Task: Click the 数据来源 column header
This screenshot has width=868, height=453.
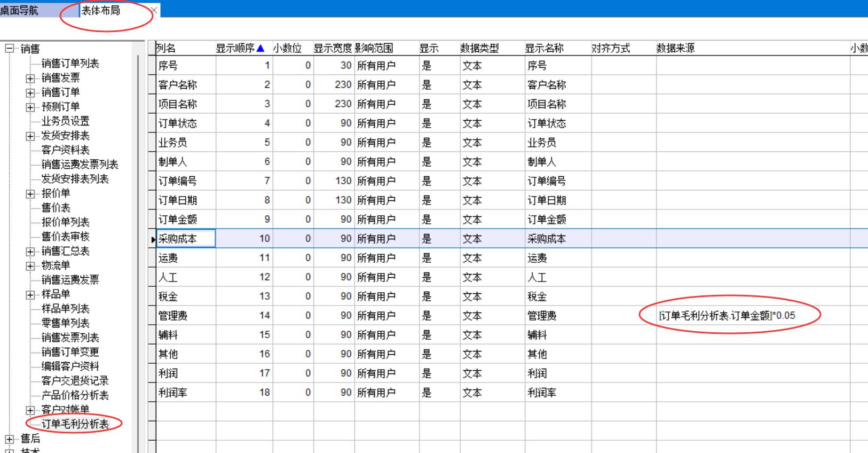Action: click(675, 49)
